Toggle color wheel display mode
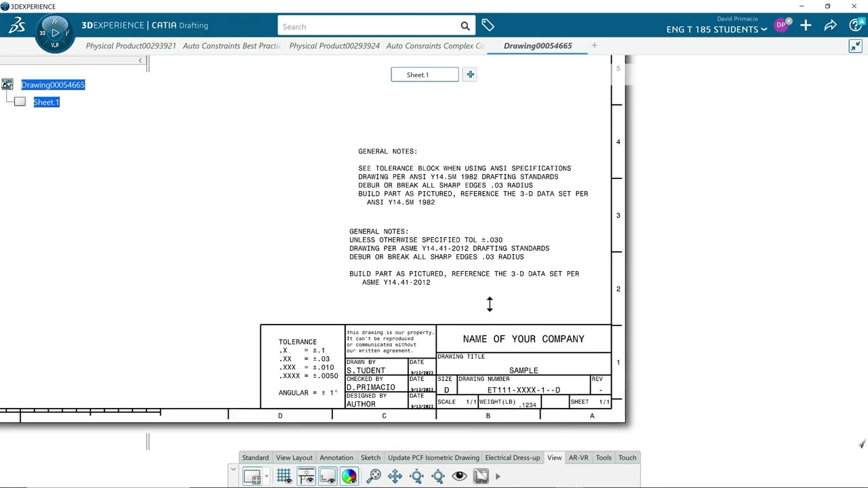868x488 pixels. (x=349, y=476)
